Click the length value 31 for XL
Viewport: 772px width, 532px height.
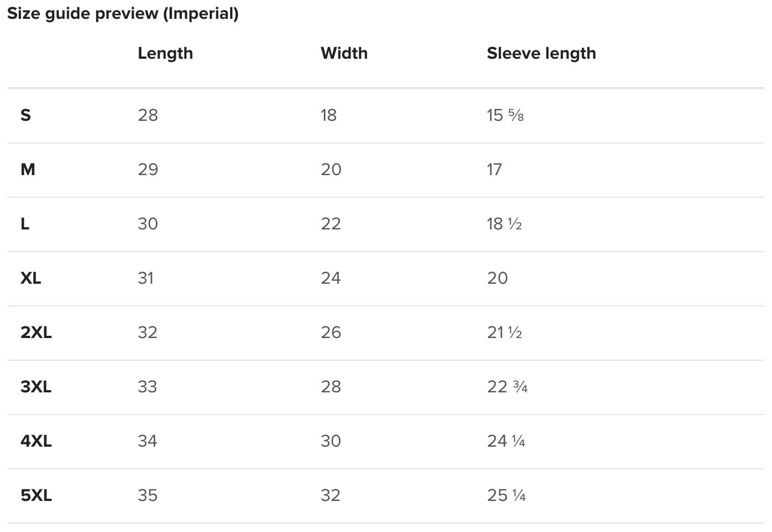point(146,278)
